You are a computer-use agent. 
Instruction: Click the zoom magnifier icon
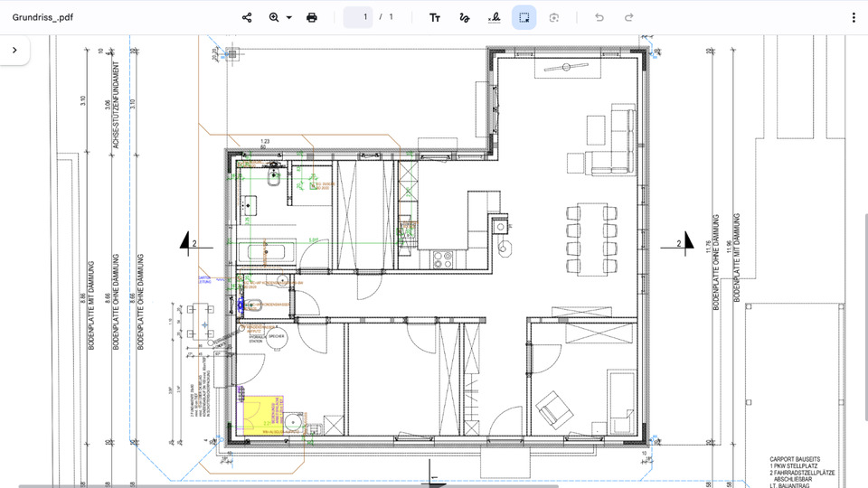click(274, 17)
